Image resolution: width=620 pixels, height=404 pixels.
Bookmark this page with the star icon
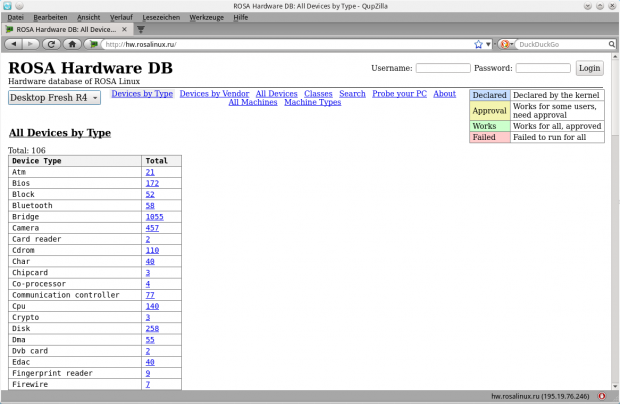(x=478, y=44)
